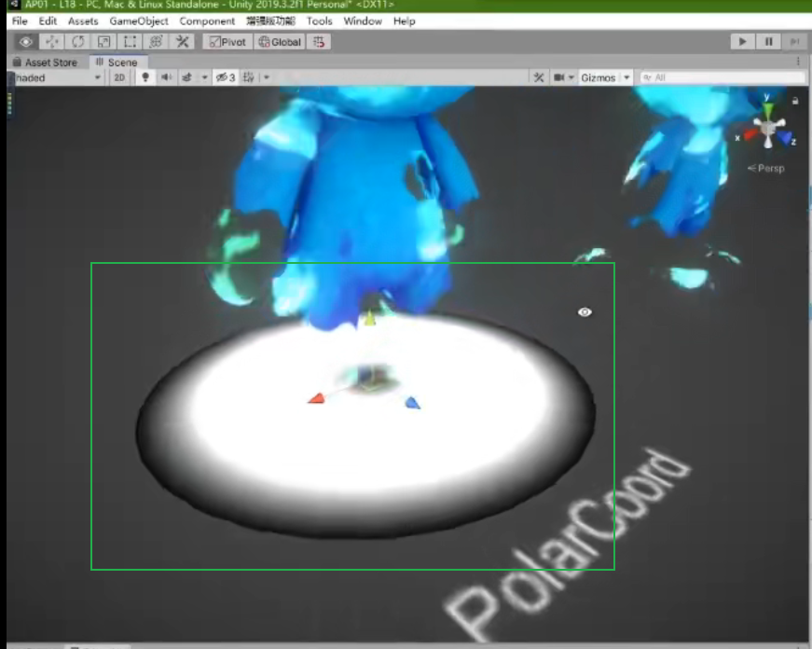The width and height of the screenshot is (812, 649).
Task: Click the orientation gizmo center cube
Action: [x=768, y=127]
